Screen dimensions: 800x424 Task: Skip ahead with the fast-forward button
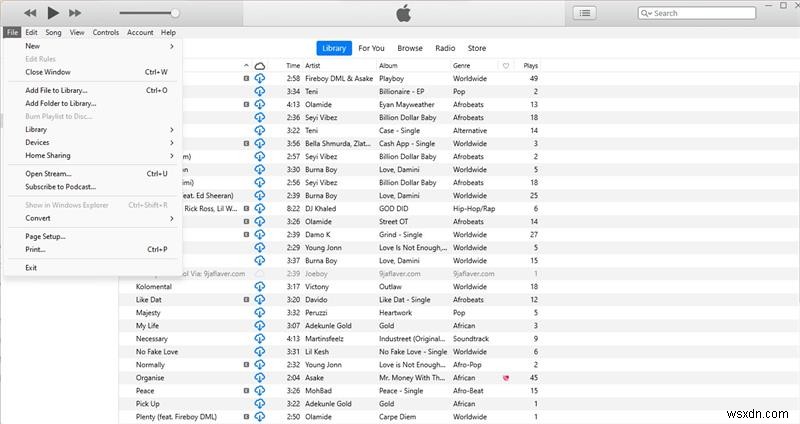pos(75,13)
